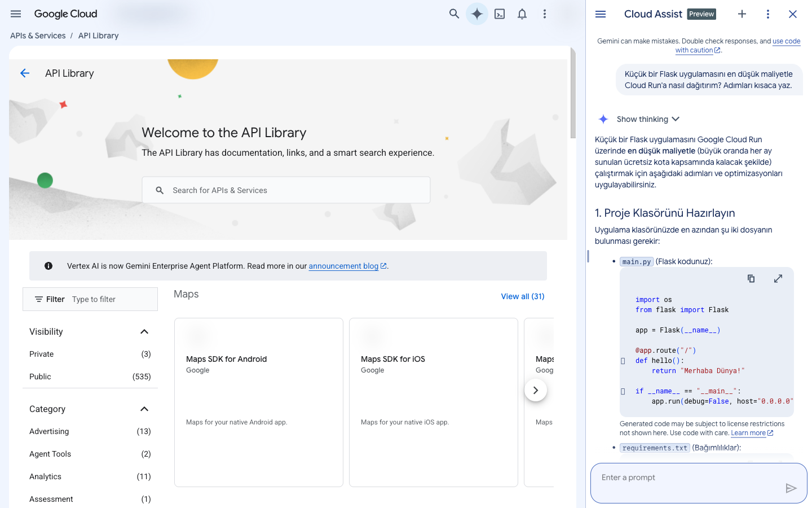
Task: Open the notifications bell
Action: 522,14
